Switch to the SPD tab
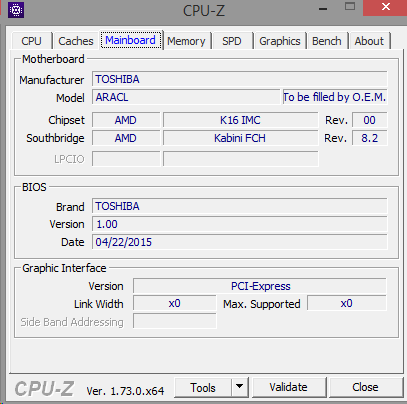Image resolution: width=407 pixels, height=404 pixels. tap(232, 41)
